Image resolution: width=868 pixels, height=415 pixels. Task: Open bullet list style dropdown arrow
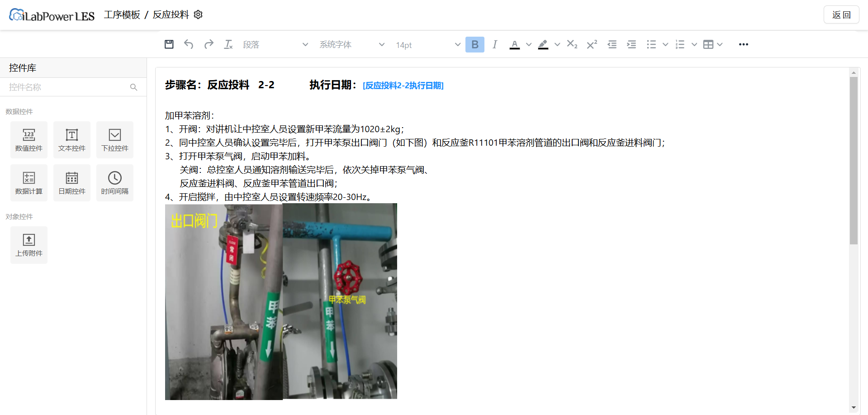coord(665,44)
